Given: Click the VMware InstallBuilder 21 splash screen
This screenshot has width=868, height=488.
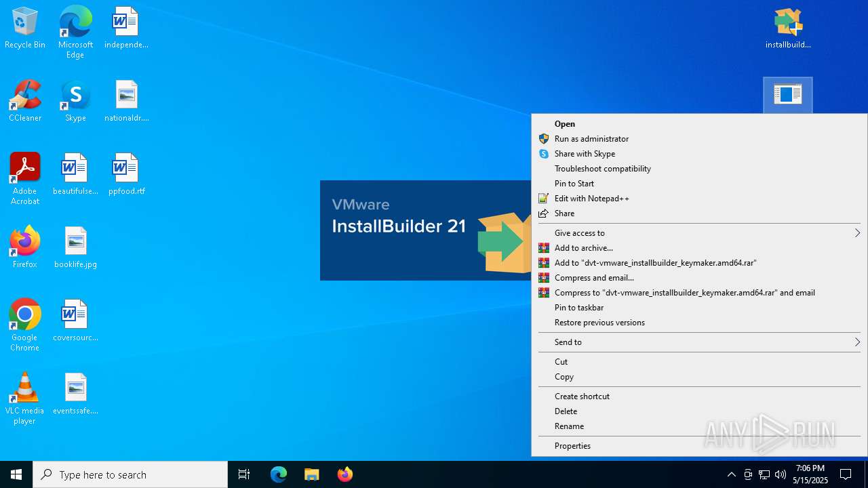Looking at the screenshot, I should pos(426,230).
